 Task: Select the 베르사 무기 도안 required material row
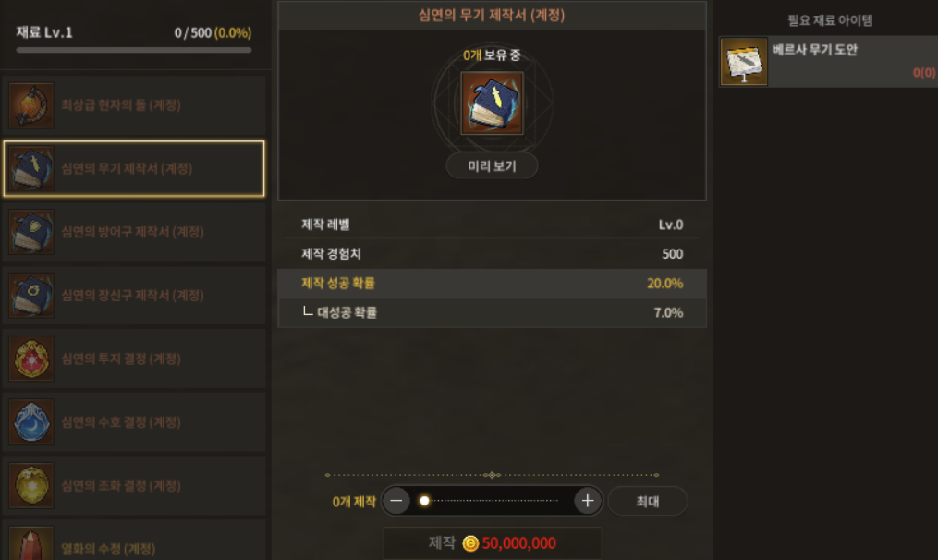tap(828, 62)
